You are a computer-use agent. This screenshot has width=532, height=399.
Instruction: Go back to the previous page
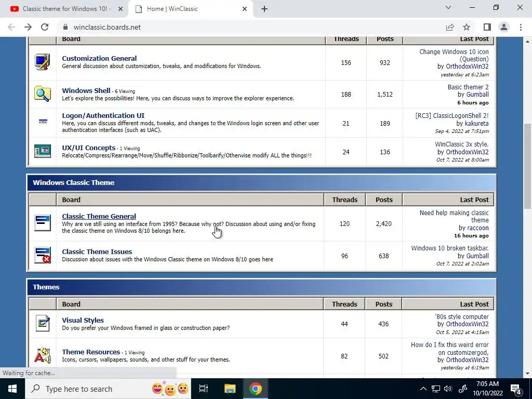pyautogui.click(x=11, y=27)
